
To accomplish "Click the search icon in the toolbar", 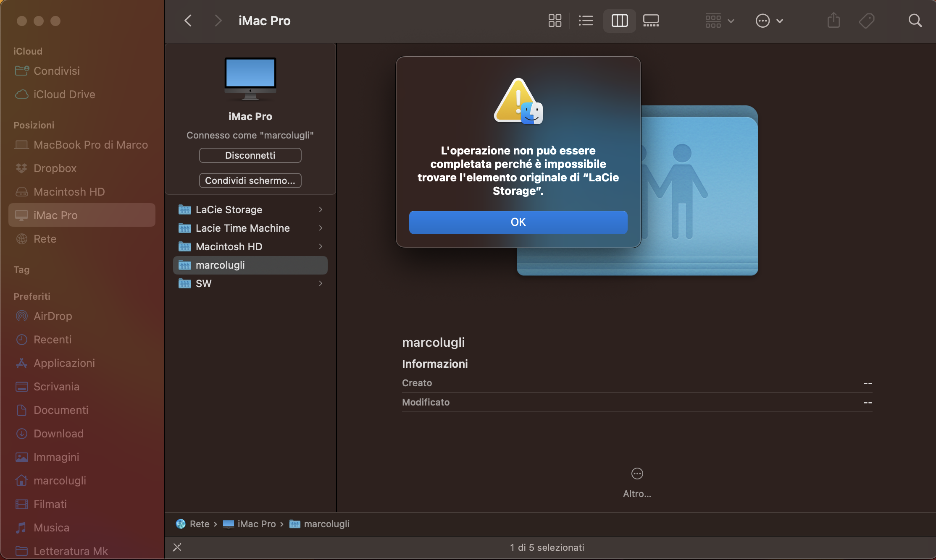I will (915, 20).
